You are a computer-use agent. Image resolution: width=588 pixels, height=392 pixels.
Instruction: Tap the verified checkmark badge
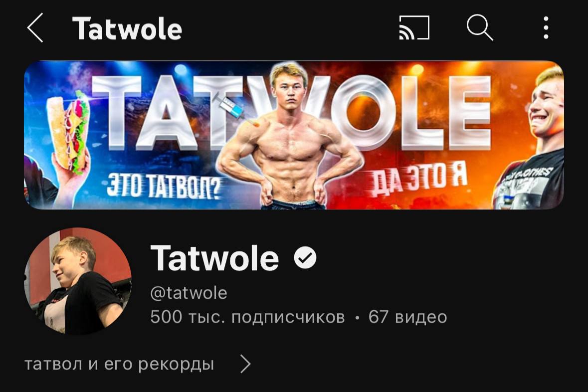pos(305,258)
